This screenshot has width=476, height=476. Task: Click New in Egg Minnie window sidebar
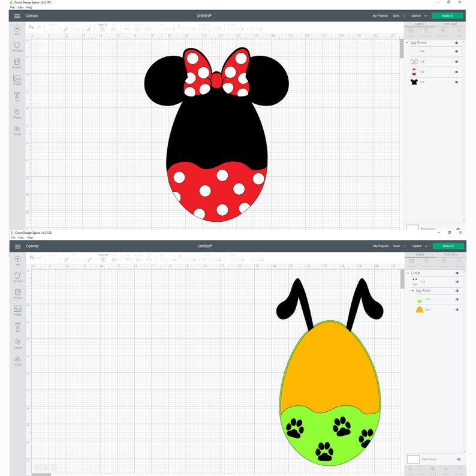tap(17, 30)
